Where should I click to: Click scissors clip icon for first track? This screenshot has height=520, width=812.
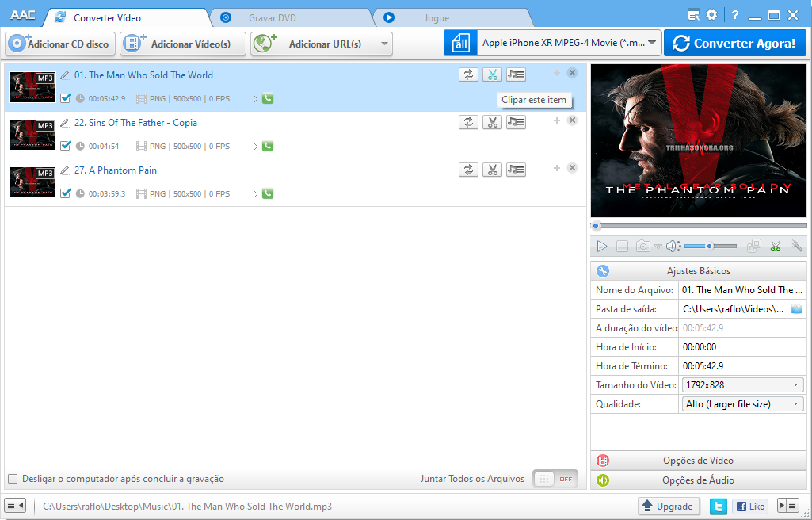(492, 75)
